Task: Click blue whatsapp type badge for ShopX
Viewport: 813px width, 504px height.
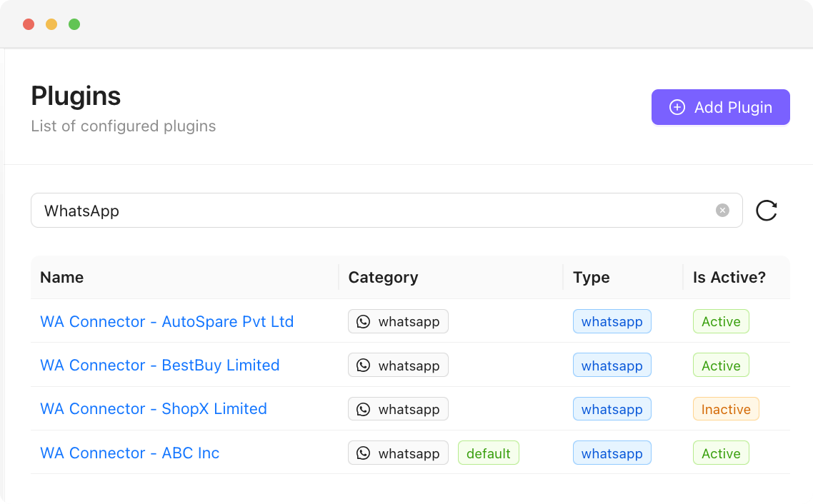Action: pos(612,408)
